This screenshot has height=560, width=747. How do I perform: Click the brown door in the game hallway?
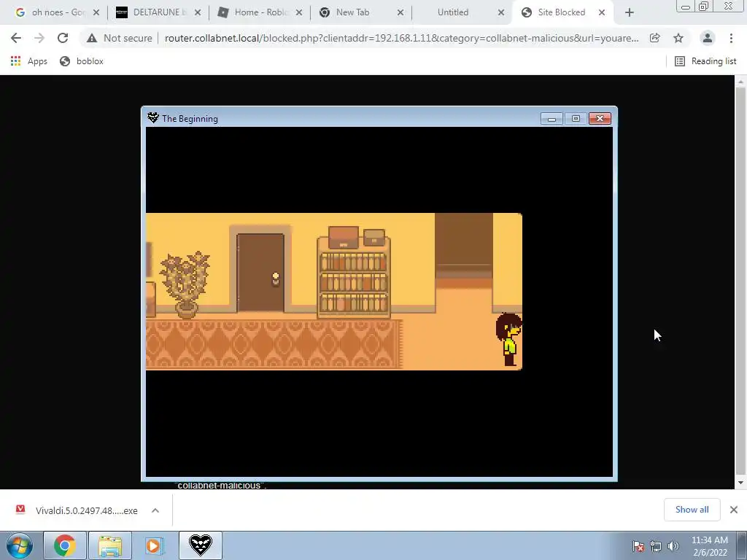(260, 273)
